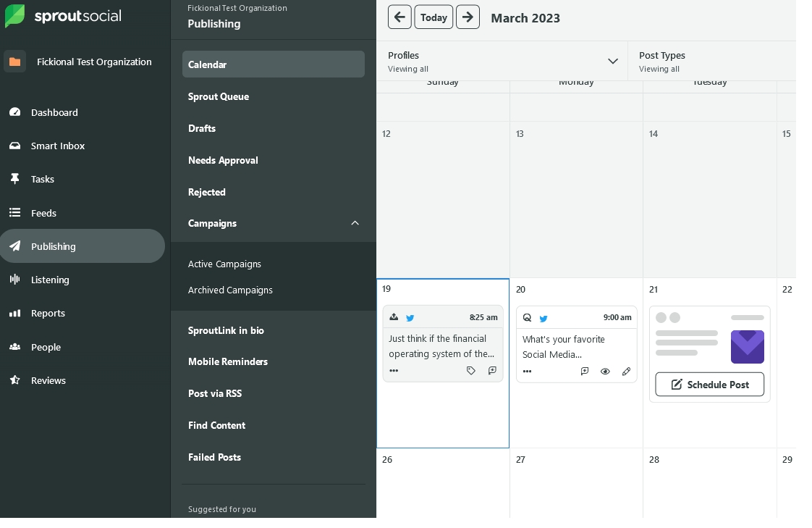Select Sprout Queue in Publishing menu
The image size is (812, 528).
[x=219, y=96]
